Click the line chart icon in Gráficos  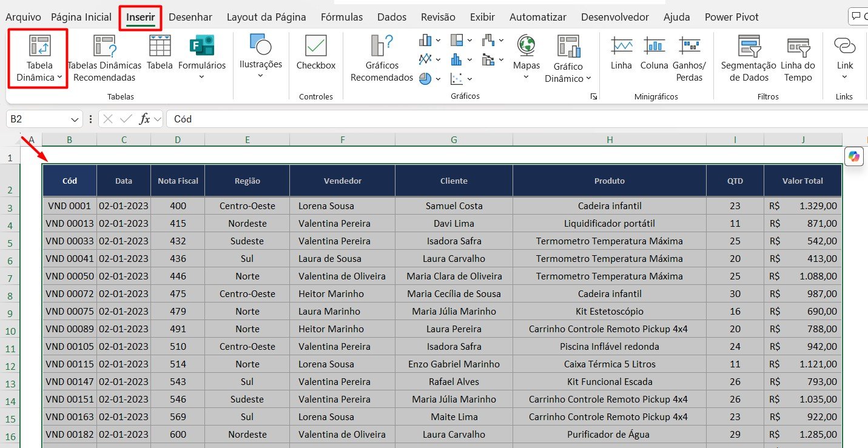(x=425, y=59)
